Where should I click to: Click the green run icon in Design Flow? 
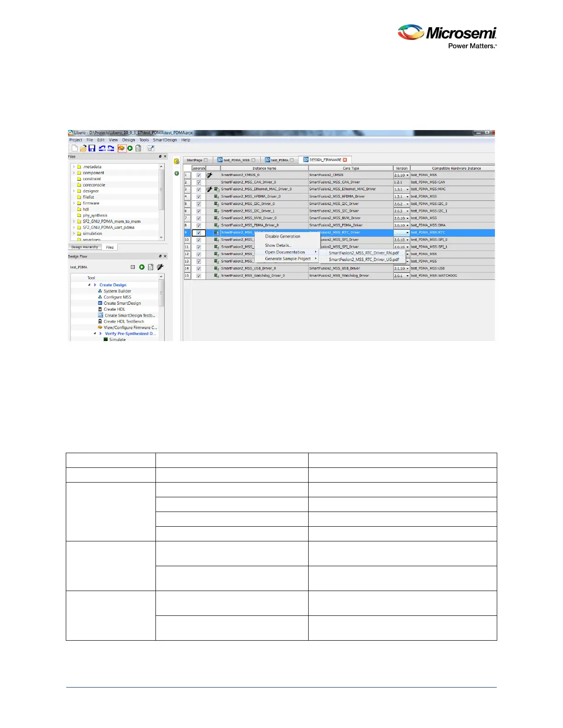[142, 267]
